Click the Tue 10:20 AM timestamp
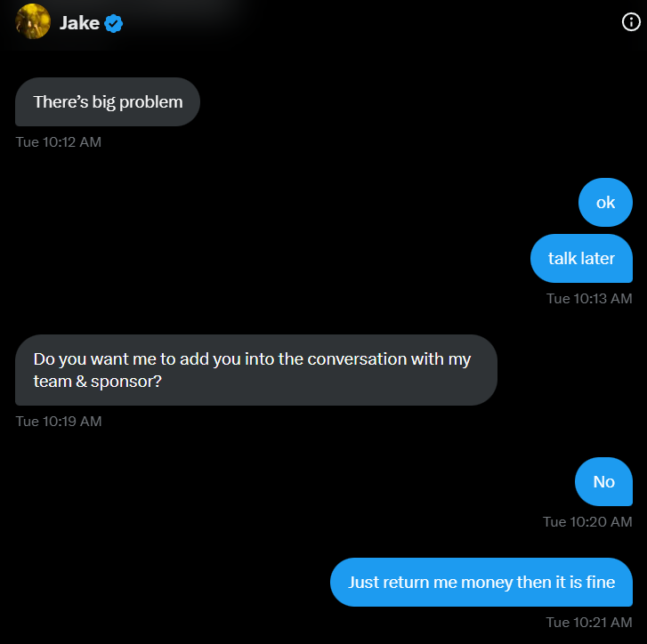This screenshot has height=644, width=647. pos(587,521)
